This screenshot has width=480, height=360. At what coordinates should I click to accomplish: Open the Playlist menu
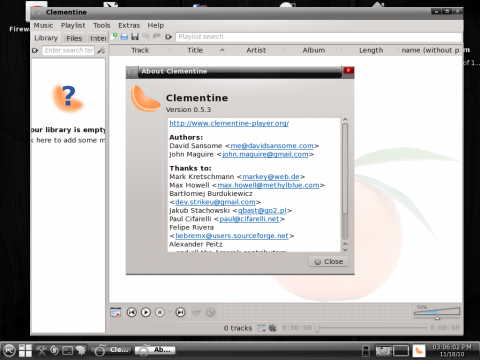pos(73,25)
